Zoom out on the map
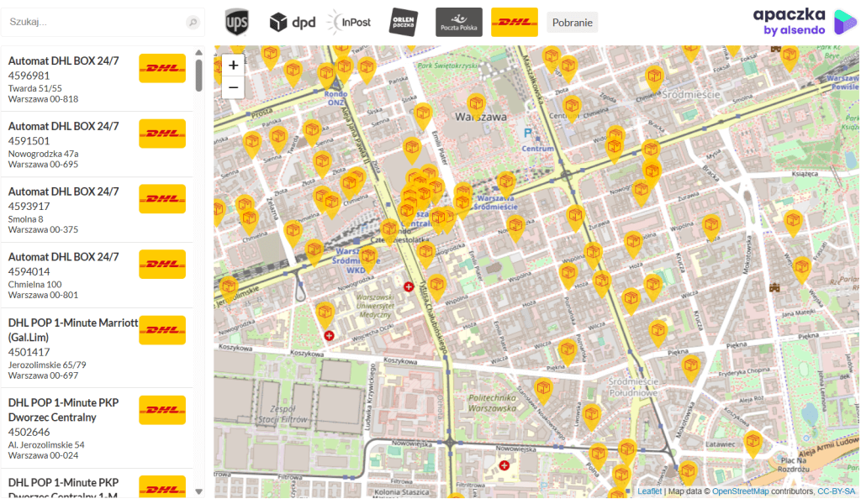Viewport: 861px width, 504px height. pyautogui.click(x=233, y=87)
